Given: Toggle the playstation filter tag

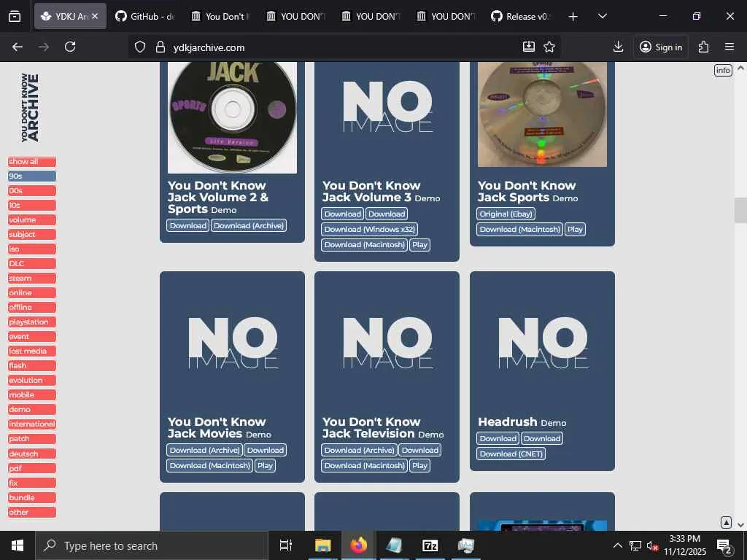Looking at the screenshot, I should point(32,322).
